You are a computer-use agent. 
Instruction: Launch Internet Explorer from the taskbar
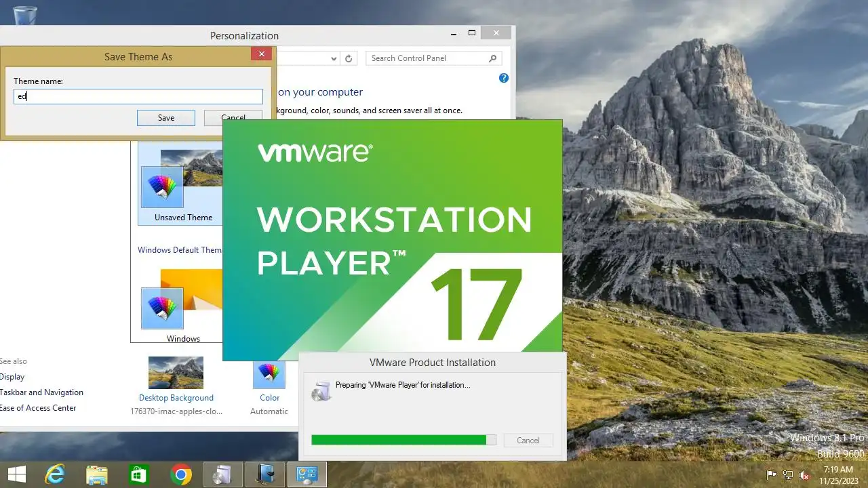click(55, 474)
